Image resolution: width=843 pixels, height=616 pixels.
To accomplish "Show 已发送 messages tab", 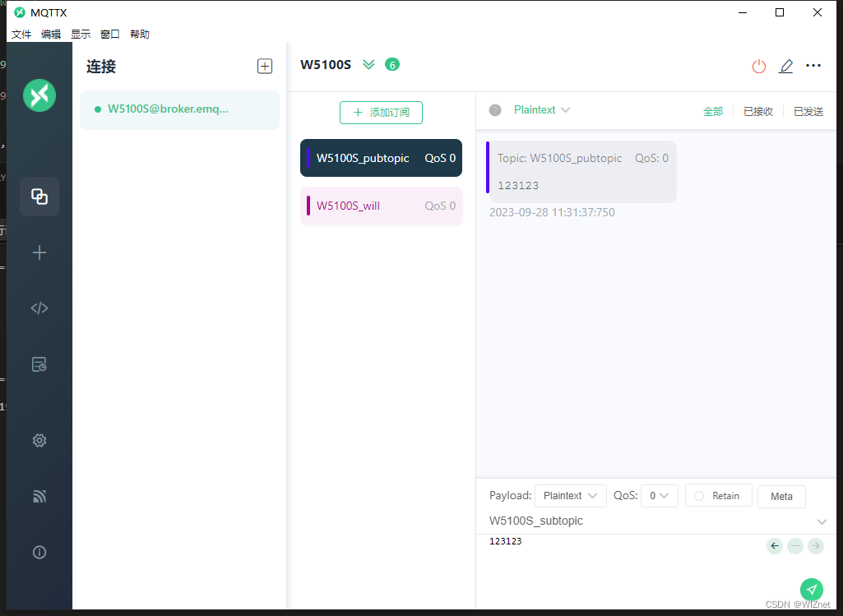I will [x=808, y=111].
